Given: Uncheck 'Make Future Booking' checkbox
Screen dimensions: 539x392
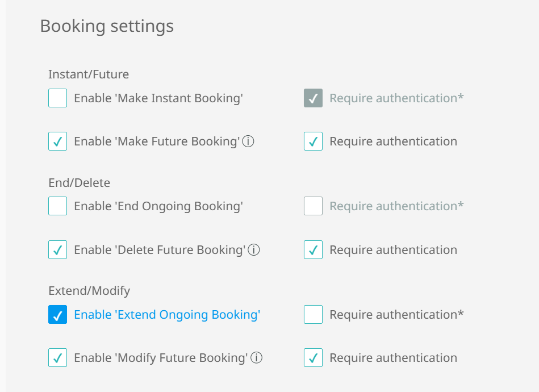Looking at the screenshot, I should [x=58, y=141].
